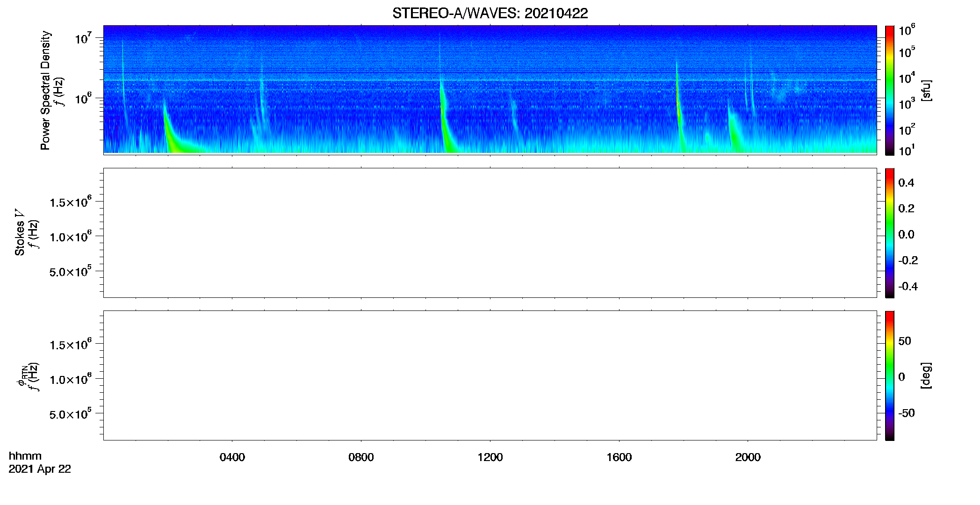Click the 0 value on degrees color bar
The width and height of the screenshot is (980, 505).
coord(901,377)
